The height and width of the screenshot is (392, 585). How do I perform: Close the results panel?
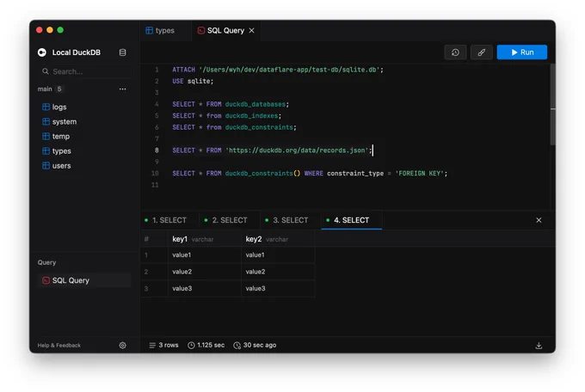click(x=539, y=220)
